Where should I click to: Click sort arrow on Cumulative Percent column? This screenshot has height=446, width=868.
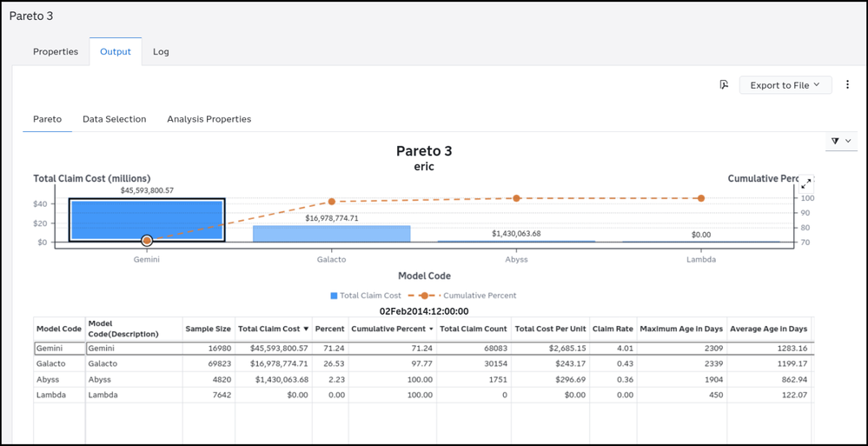click(431, 330)
